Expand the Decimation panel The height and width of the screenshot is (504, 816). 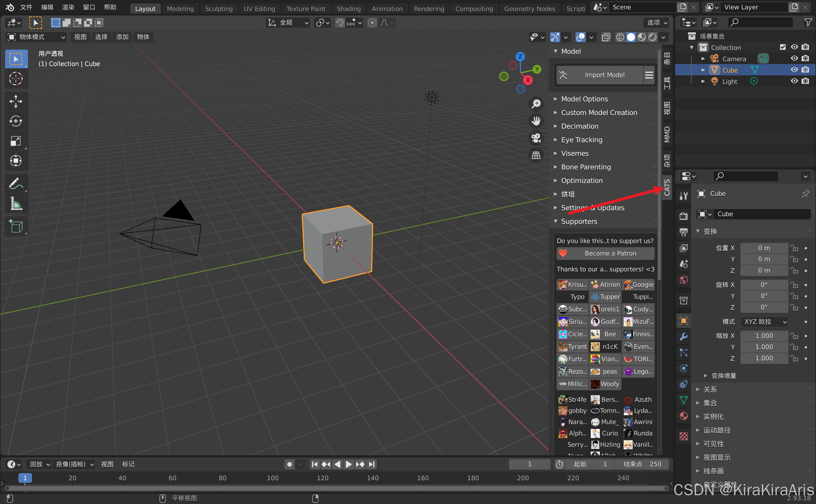coord(579,126)
